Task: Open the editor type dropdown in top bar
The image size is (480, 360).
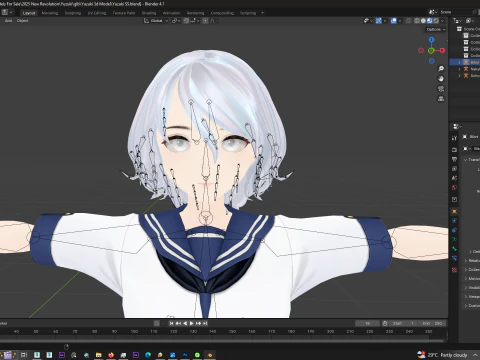Action: [7, 13]
